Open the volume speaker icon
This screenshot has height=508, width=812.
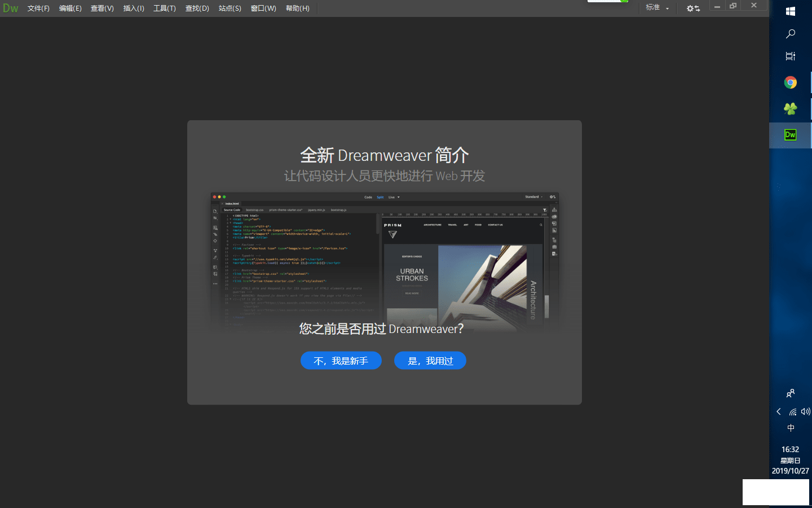coord(805,411)
